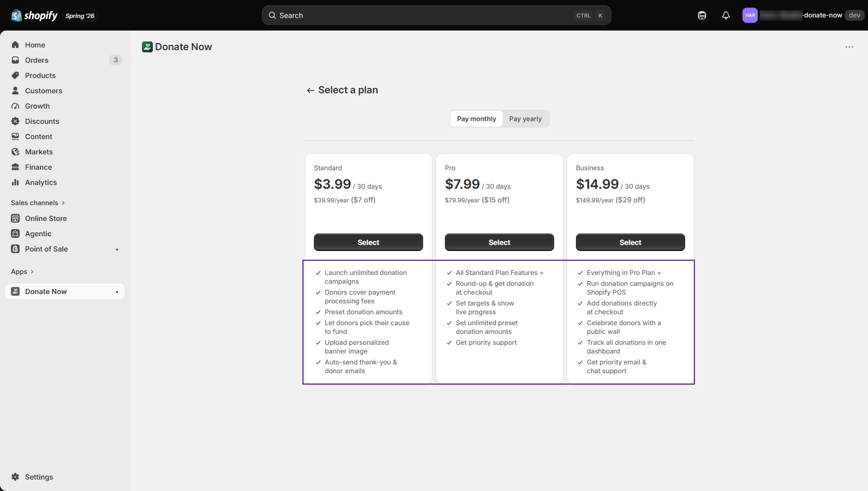The width and height of the screenshot is (868, 491).
Task: Click the dev store badge
Action: 854,15
